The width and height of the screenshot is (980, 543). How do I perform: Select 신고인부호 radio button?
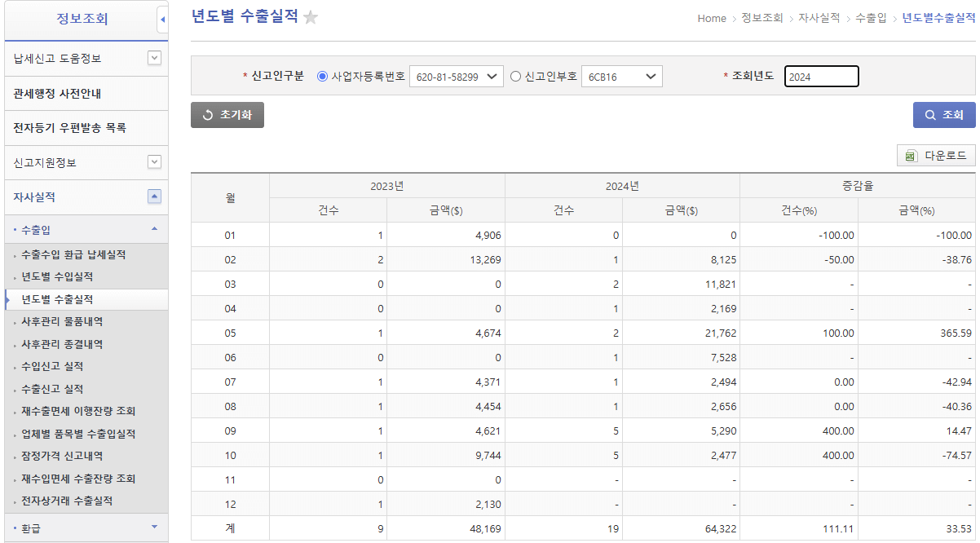515,77
